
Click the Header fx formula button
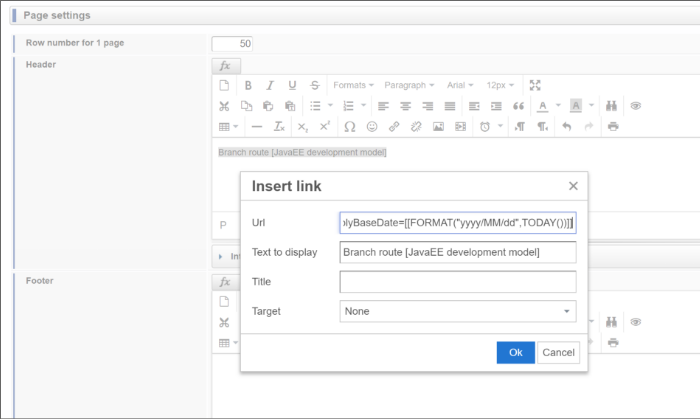225,65
